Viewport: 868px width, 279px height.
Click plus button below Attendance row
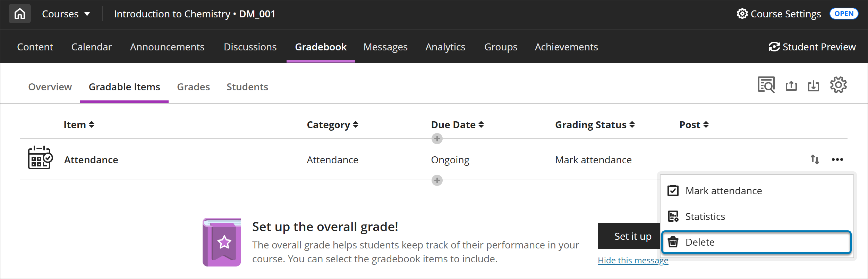tap(437, 180)
